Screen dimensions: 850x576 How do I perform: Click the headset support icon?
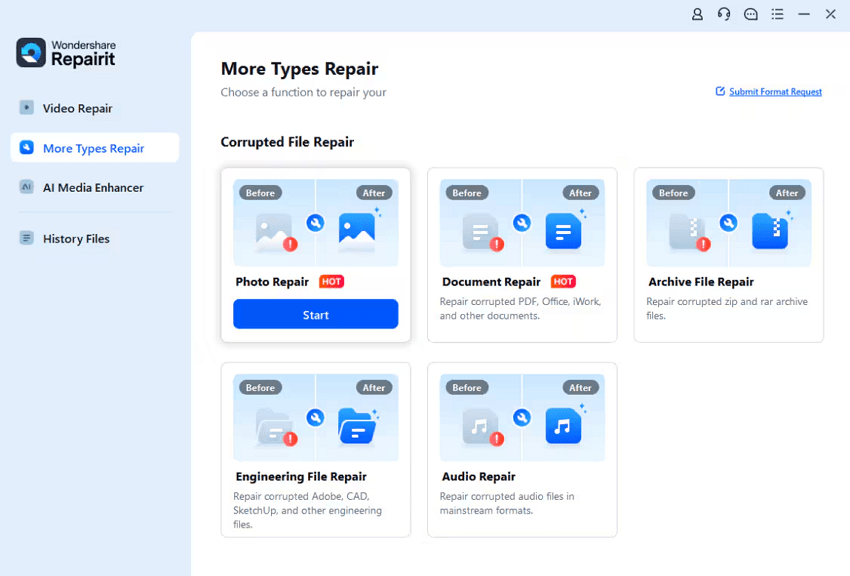[x=724, y=15]
